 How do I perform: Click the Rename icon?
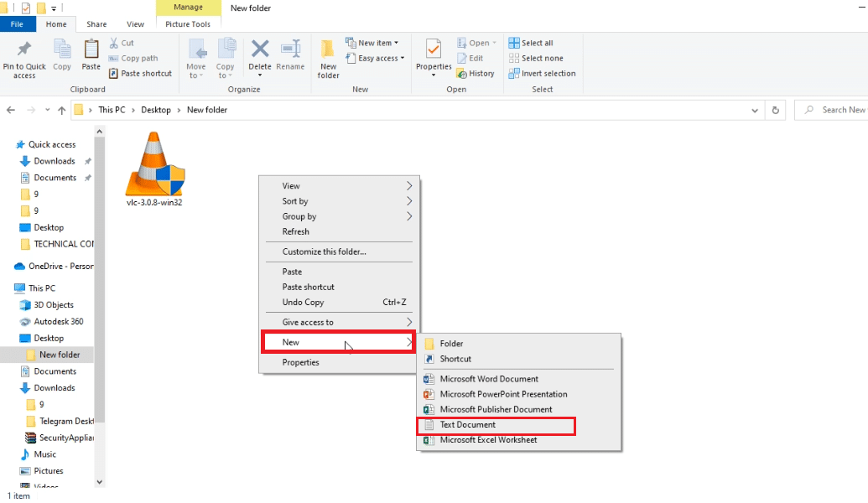point(290,49)
